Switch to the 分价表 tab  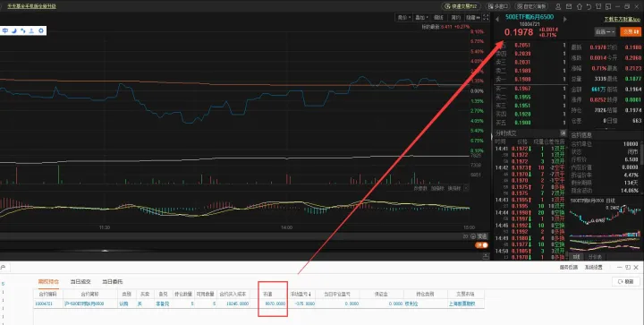click(595, 257)
